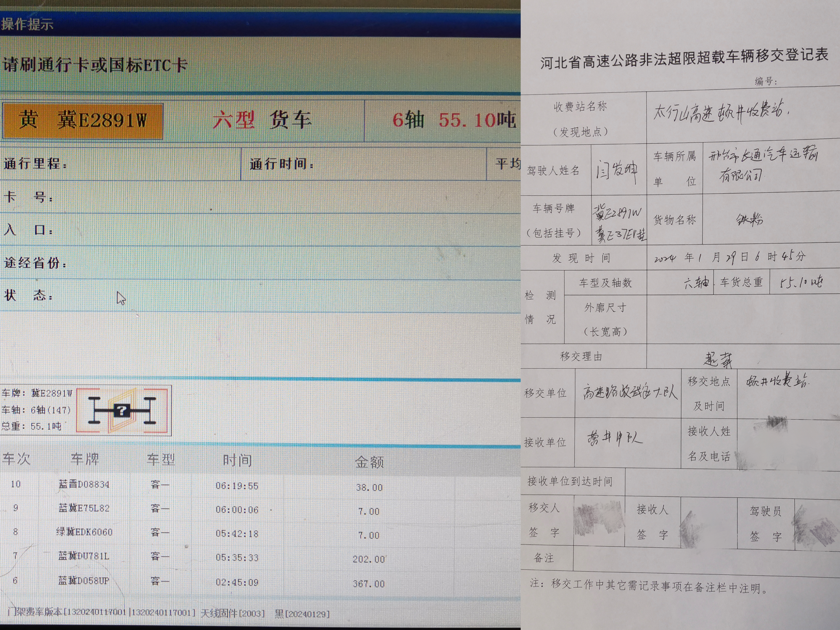Click the 请刷通行卡或国标ETC卡 prompt message
This screenshot has height=630, width=840.
tap(95, 65)
